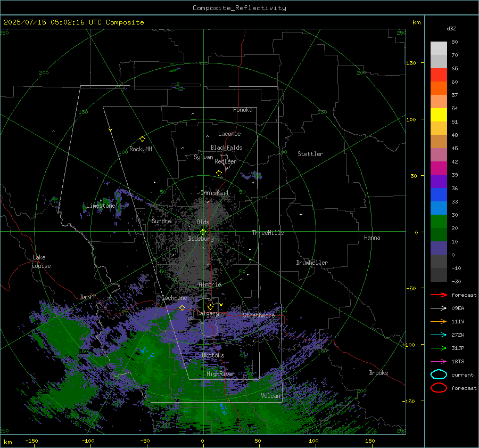Click the Sylvan label on map
Viewport: 479px width, 448px height.
[203, 157]
